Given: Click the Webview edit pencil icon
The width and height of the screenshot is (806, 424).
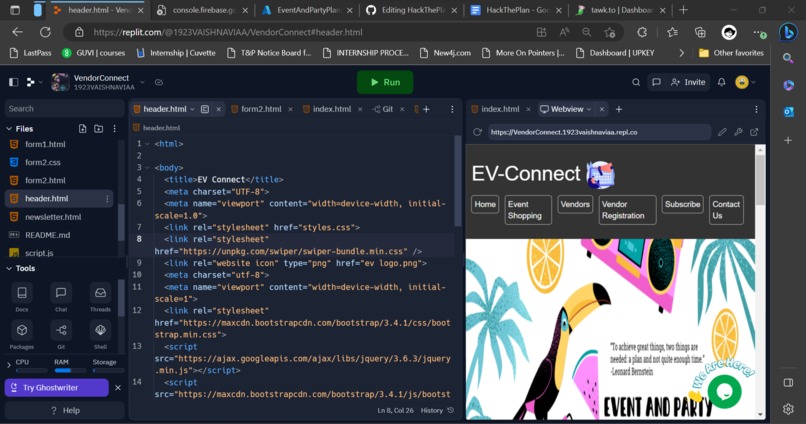Looking at the screenshot, I should (x=722, y=132).
